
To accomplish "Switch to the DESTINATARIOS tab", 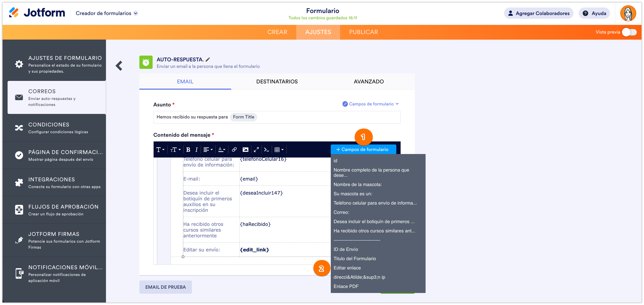I will tap(277, 82).
